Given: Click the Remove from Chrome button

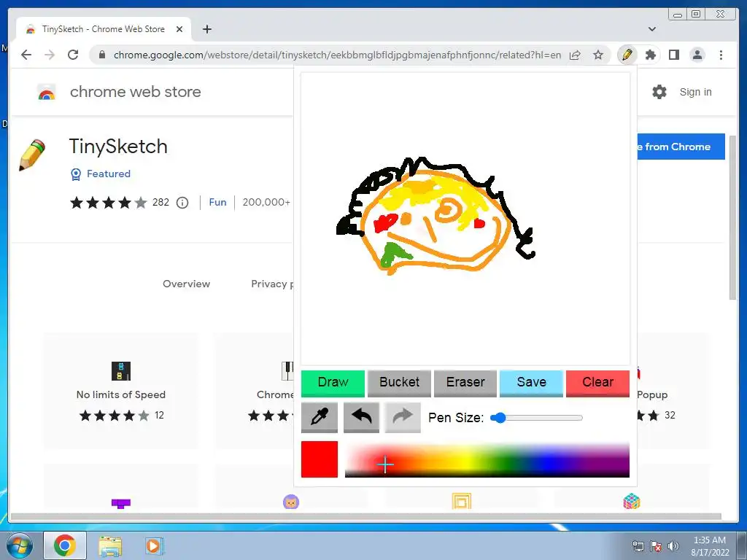Looking at the screenshot, I should coord(681,147).
